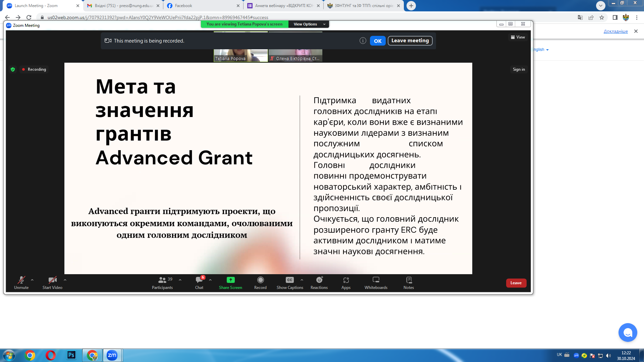Open the Chat panel
Screen dimensions: 644x362
(x=199, y=283)
